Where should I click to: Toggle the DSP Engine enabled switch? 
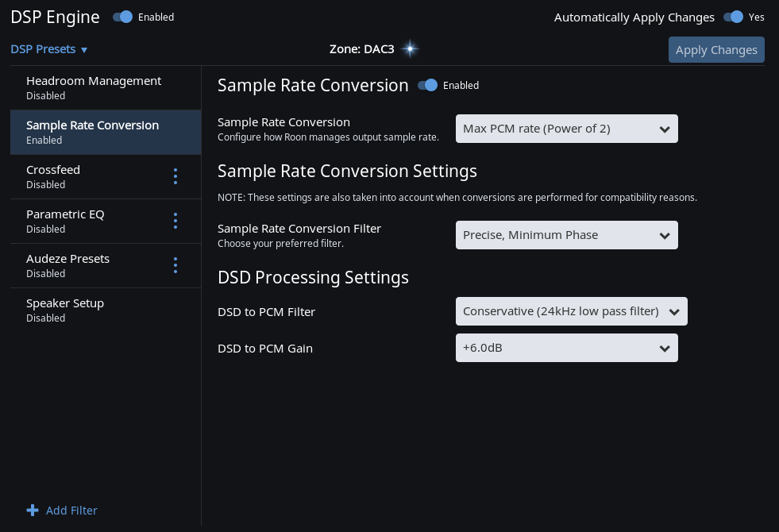(x=122, y=17)
